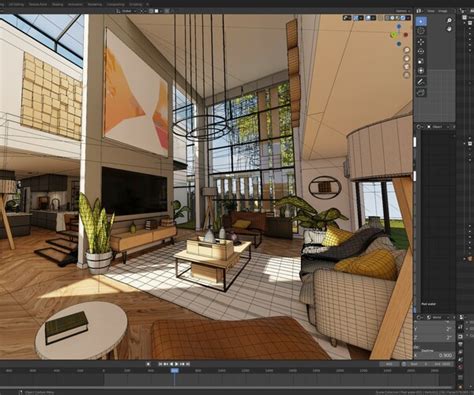
Task: Click the Start frame field in the timeline
Action: [419, 364]
